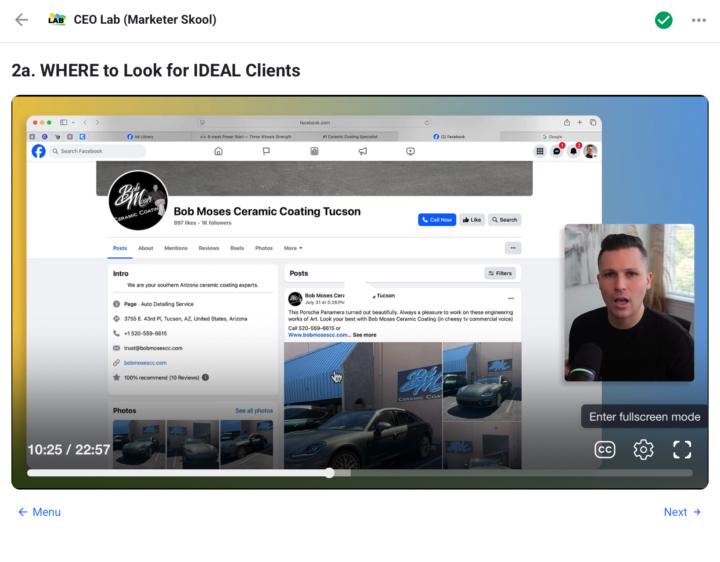Open the post's three-dot menu
The image size is (720, 562).
511,298
